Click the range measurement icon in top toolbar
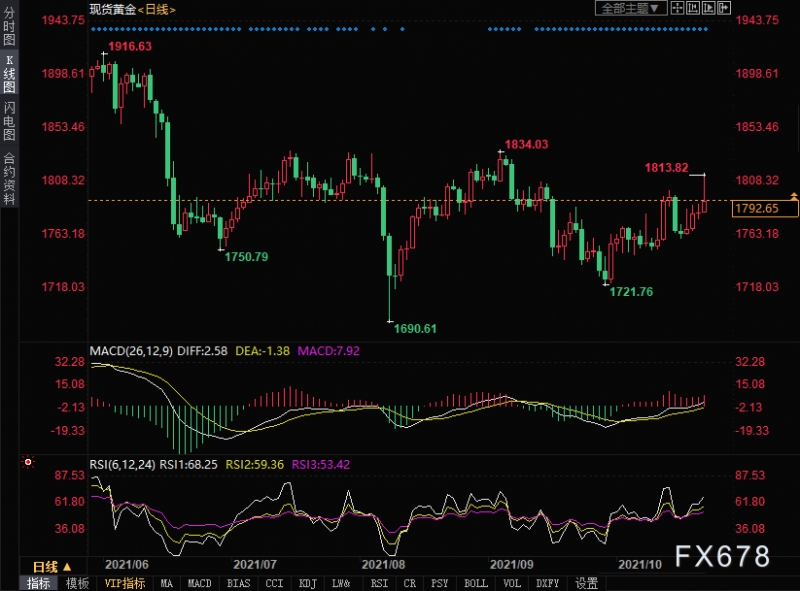The height and width of the screenshot is (591, 800). point(693,8)
